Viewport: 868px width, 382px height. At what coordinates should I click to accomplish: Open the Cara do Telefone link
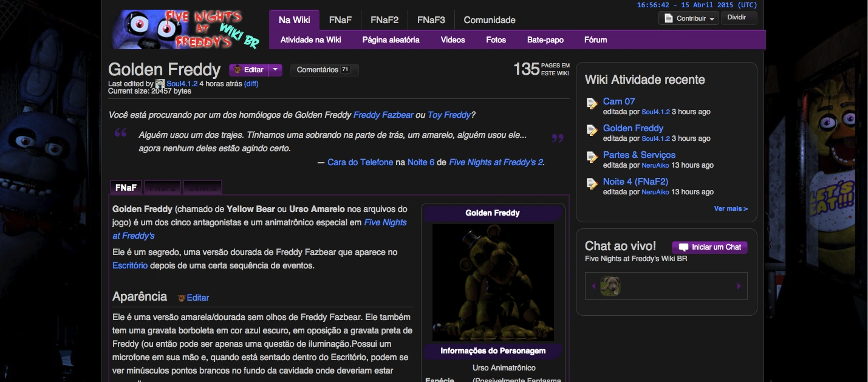360,162
